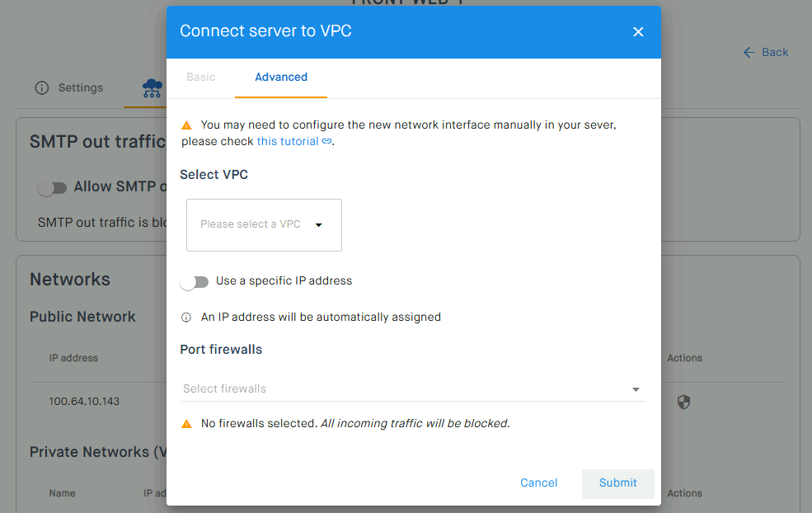Click the back arrow icon
This screenshot has height=513, width=812.
pyautogui.click(x=749, y=52)
